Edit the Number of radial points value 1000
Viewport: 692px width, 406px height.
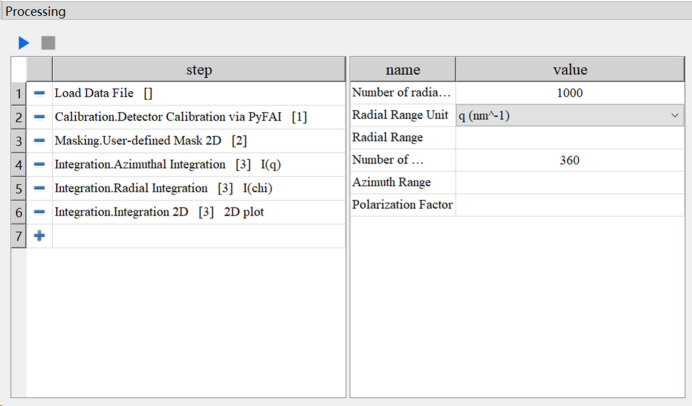pos(570,93)
